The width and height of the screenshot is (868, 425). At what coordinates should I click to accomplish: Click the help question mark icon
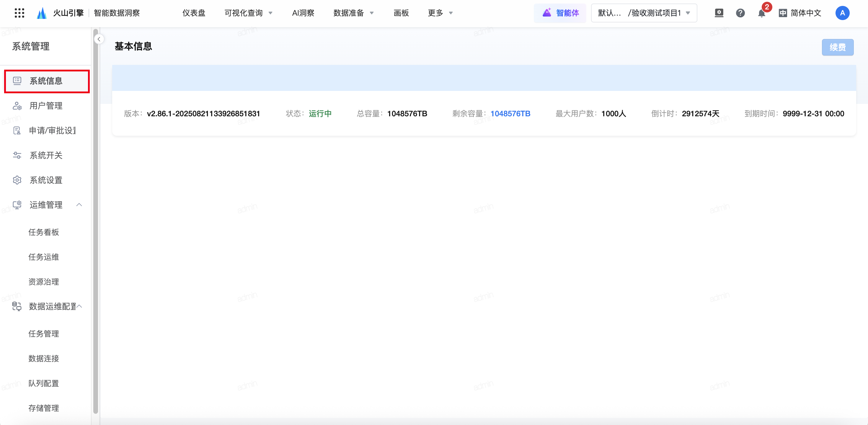pos(740,13)
